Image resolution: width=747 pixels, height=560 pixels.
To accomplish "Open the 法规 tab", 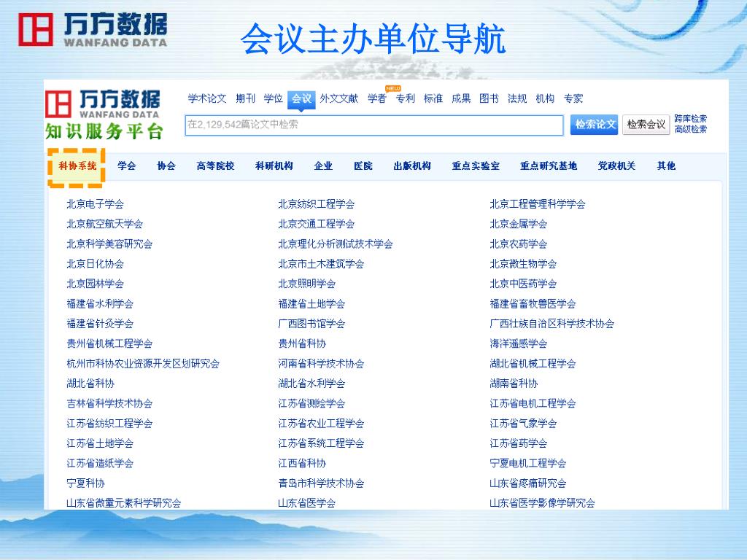I will 517,98.
